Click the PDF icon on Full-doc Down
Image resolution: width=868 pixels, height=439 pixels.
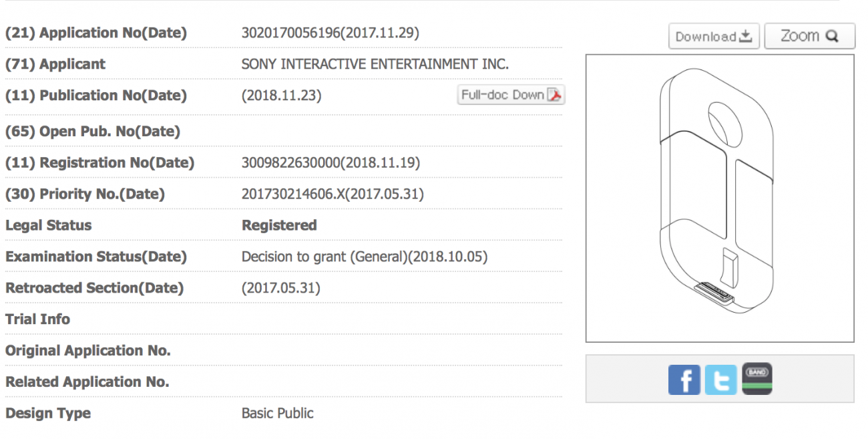coord(555,95)
